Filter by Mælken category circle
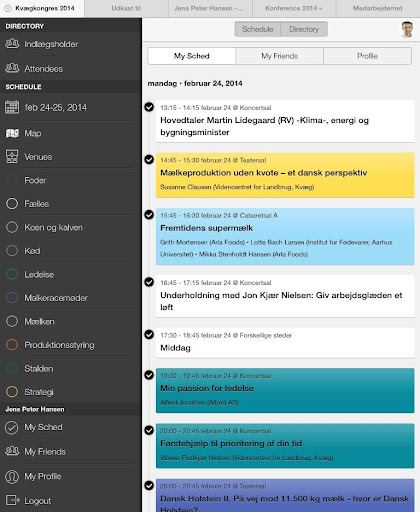The image size is (420, 512). point(12,321)
